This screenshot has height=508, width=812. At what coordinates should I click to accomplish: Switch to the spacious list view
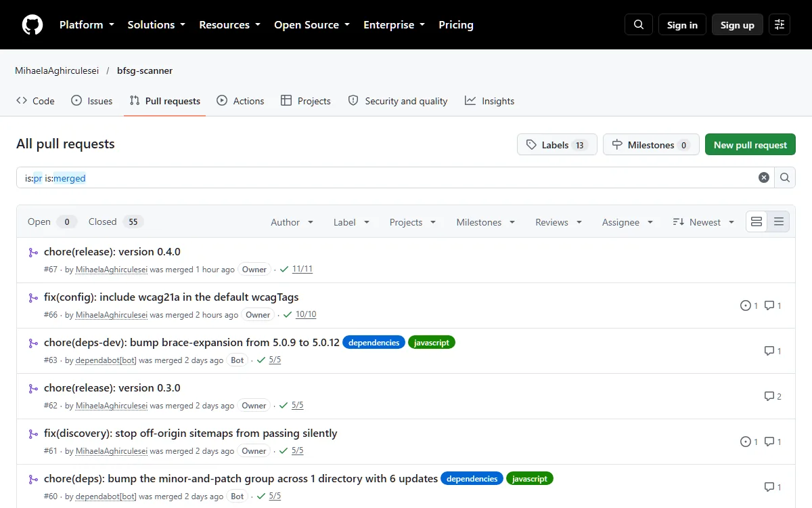(x=757, y=221)
